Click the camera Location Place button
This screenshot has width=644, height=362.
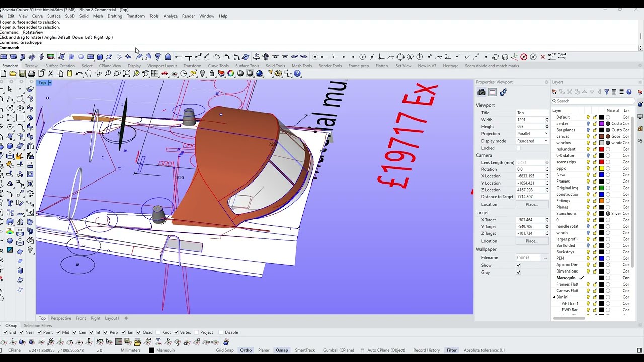click(532, 205)
